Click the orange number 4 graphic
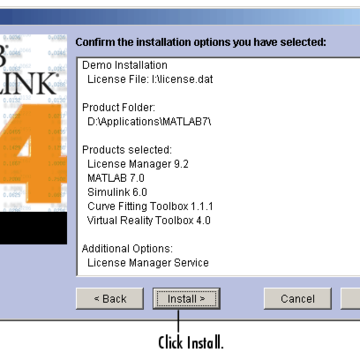Image resolution: width=360 pixels, height=360 pixels. [33, 153]
